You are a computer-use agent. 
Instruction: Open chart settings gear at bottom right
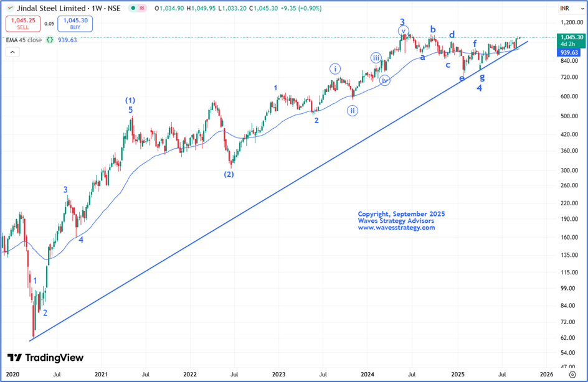[572, 375]
